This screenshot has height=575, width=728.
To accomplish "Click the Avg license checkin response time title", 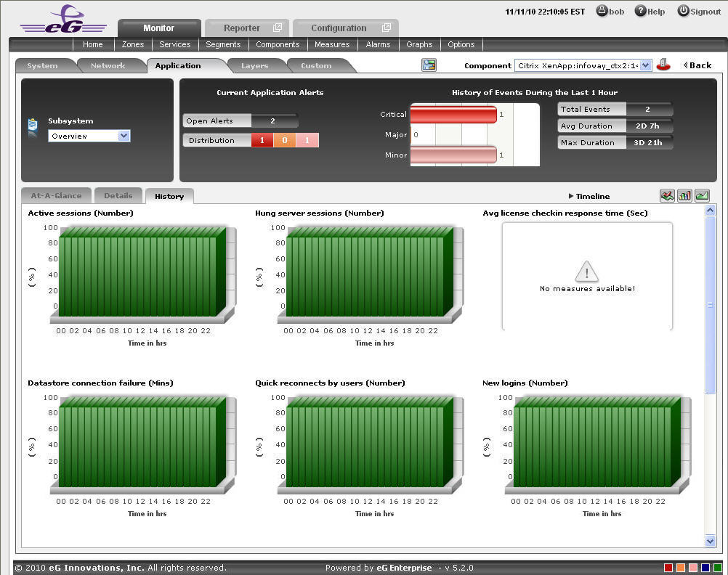I will (x=565, y=213).
